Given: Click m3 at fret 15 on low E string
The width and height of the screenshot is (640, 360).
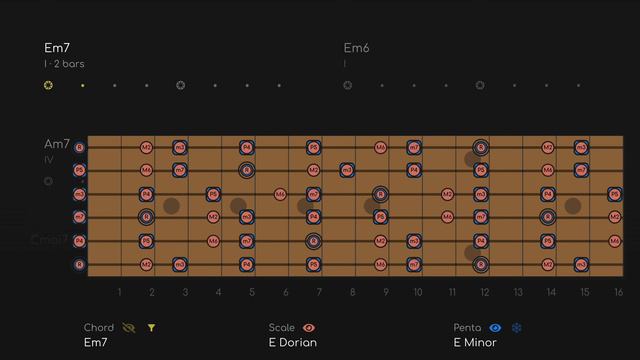Looking at the screenshot, I should (x=581, y=264).
